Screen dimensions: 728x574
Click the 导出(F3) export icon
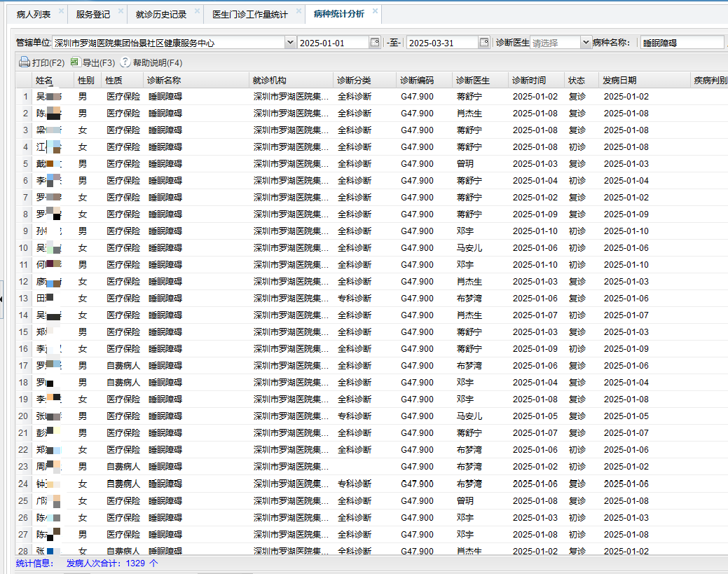[75, 62]
